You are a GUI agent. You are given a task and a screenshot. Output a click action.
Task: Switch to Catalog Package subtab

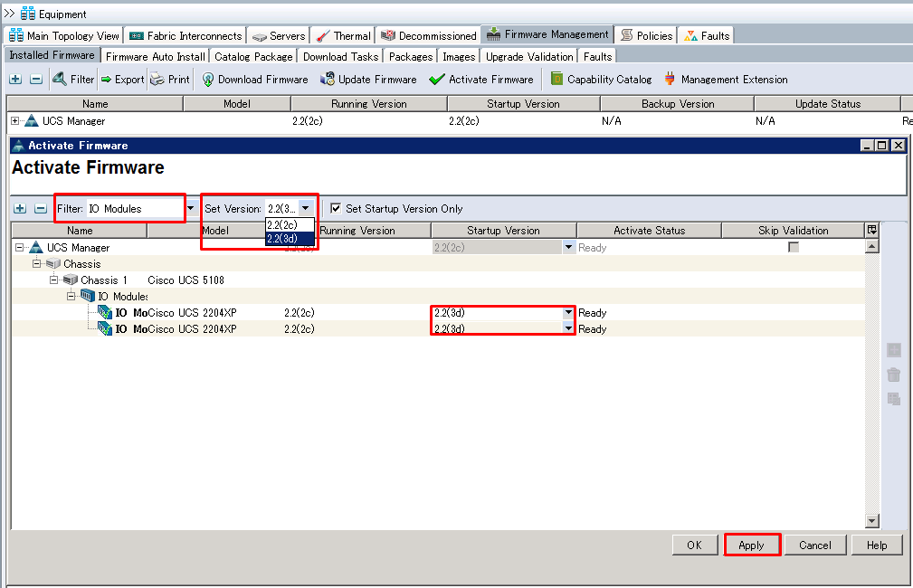tap(253, 56)
